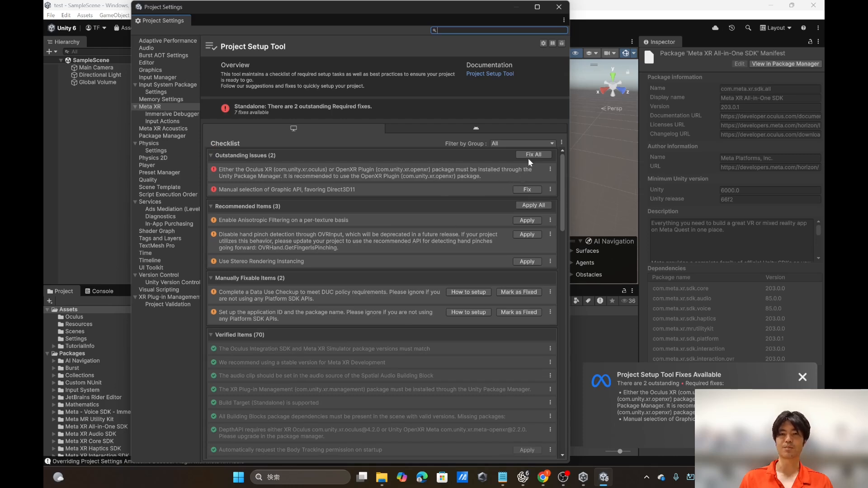The height and width of the screenshot is (488, 868).
Task: Toggle scene view visibility eye overlay button
Action: pos(575,53)
